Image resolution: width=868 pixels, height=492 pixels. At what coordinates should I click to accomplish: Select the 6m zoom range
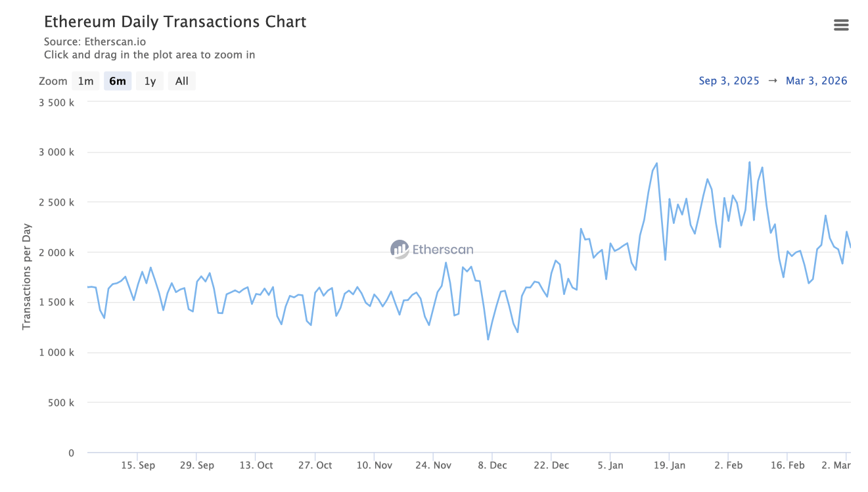(x=118, y=81)
